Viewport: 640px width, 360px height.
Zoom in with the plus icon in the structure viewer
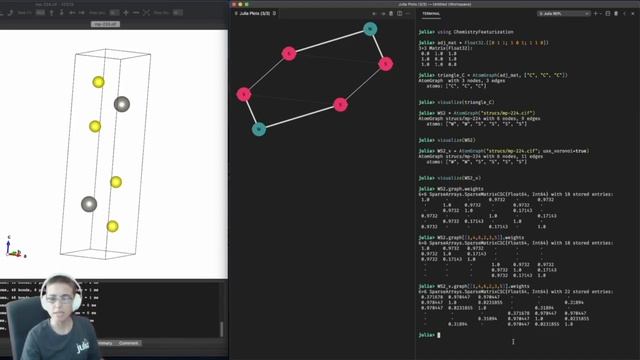[126, 13]
